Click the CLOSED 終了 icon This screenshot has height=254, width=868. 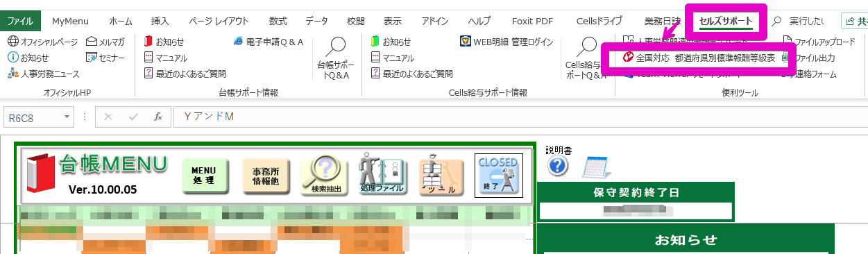pyautogui.click(x=498, y=175)
